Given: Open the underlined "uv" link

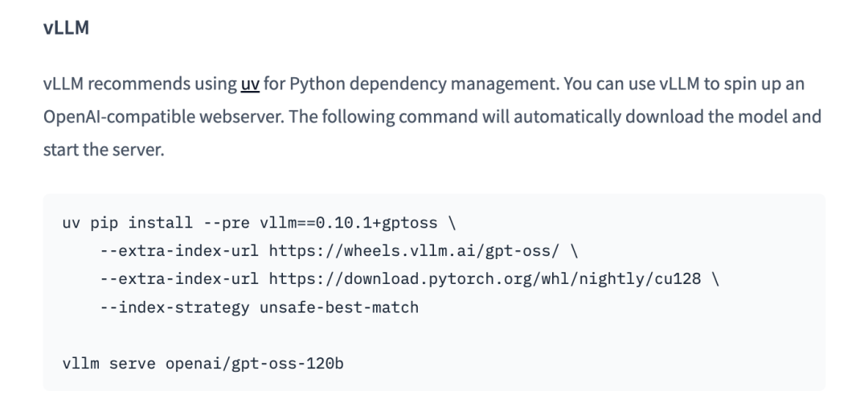Looking at the screenshot, I should (249, 84).
